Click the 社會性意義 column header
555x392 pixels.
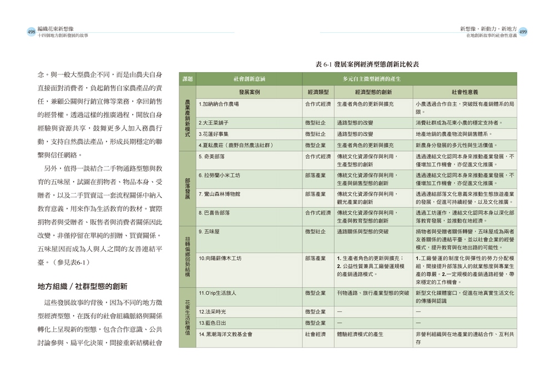point(465,92)
